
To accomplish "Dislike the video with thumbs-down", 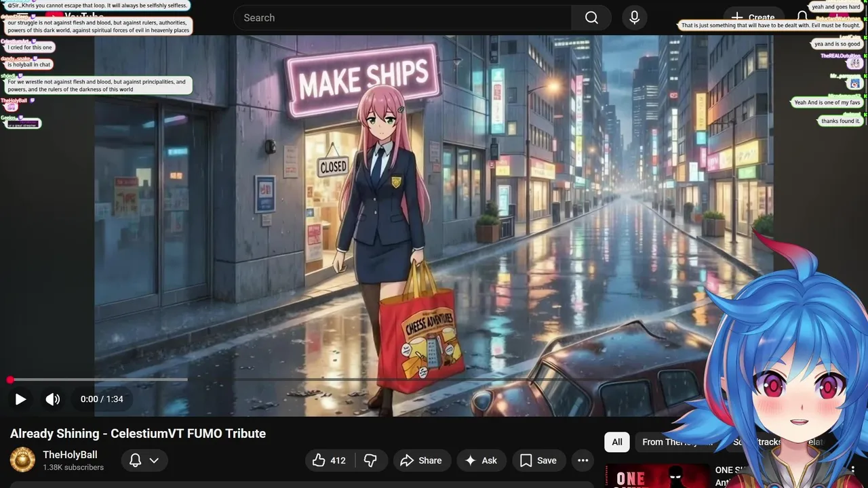I will tap(370, 460).
